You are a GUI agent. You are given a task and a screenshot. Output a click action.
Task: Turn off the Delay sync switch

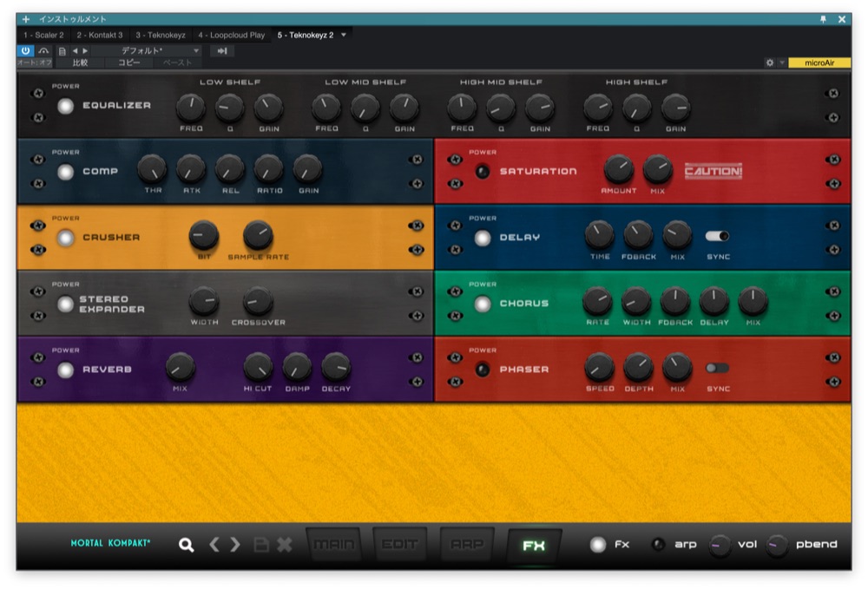coord(717,236)
